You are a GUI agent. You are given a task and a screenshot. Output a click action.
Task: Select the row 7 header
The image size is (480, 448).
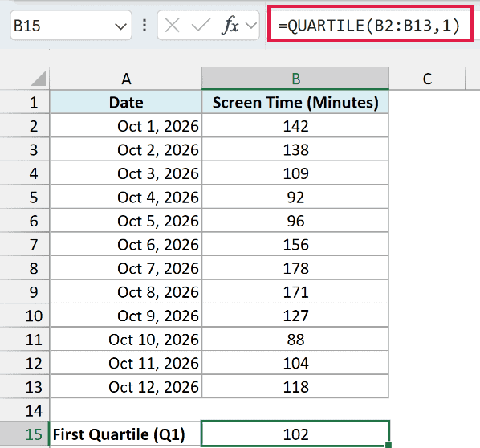(25, 244)
